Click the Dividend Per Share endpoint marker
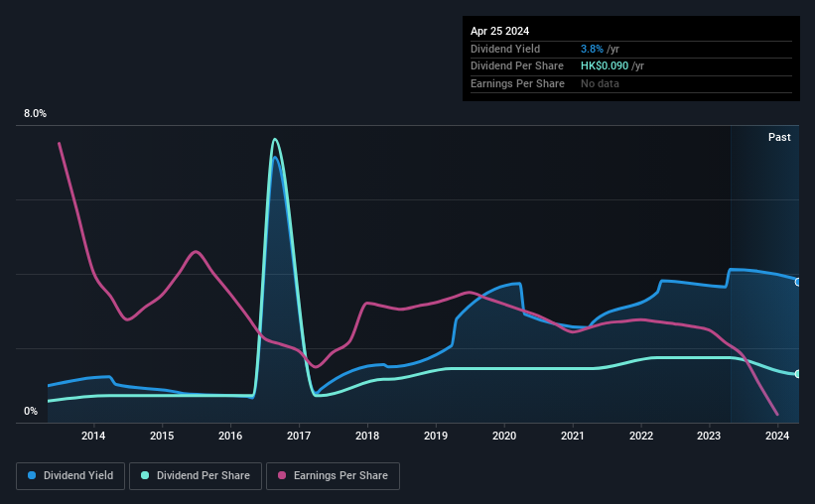This screenshot has width=815, height=504. coord(798,374)
